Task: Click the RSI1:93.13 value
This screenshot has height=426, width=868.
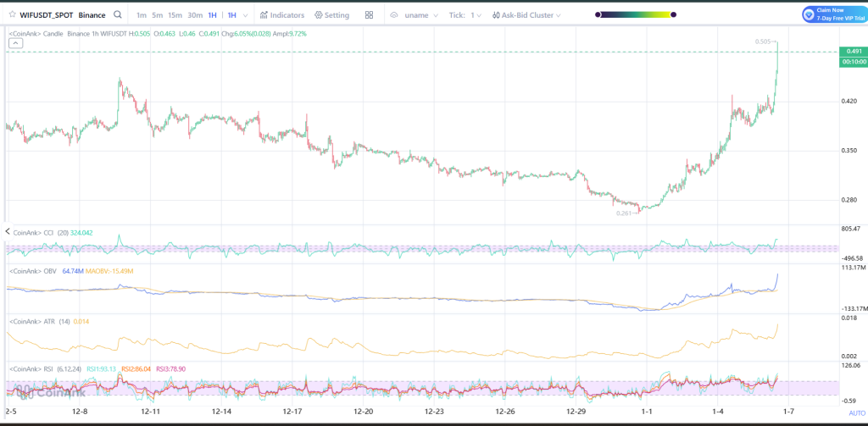Action: (102, 368)
